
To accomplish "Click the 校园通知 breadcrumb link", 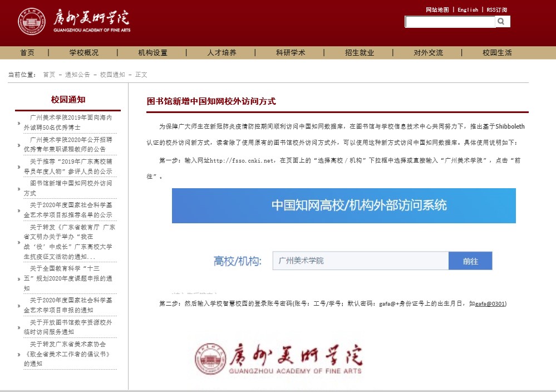I will (112, 75).
